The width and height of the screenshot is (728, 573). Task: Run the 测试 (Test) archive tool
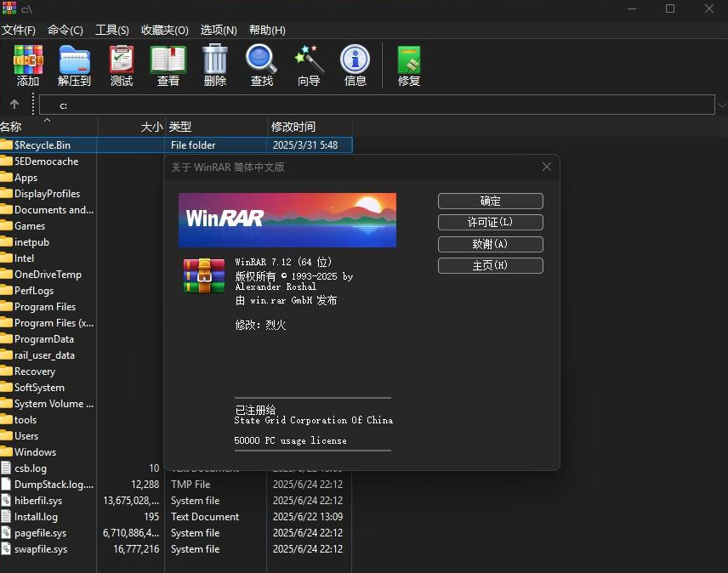point(122,60)
